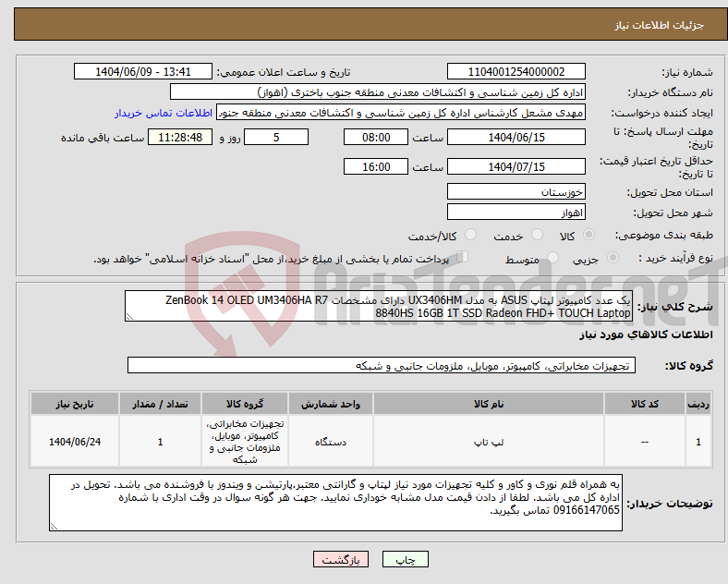Click the نام کالا column header
728x584 pixels.
tap(489, 404)
